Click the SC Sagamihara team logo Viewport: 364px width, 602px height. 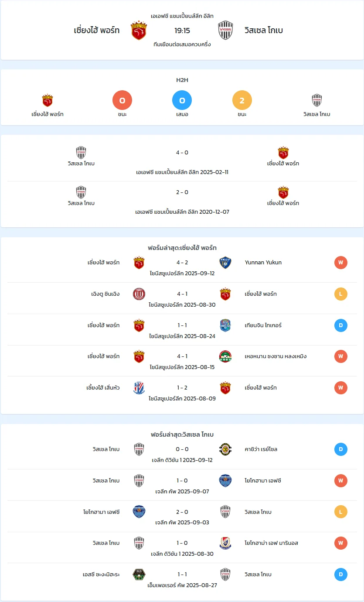pos(139,575)
